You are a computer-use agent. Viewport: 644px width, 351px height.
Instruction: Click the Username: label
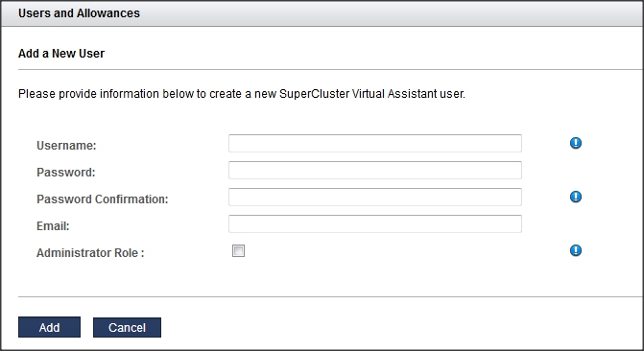click(x=66, y=146)
